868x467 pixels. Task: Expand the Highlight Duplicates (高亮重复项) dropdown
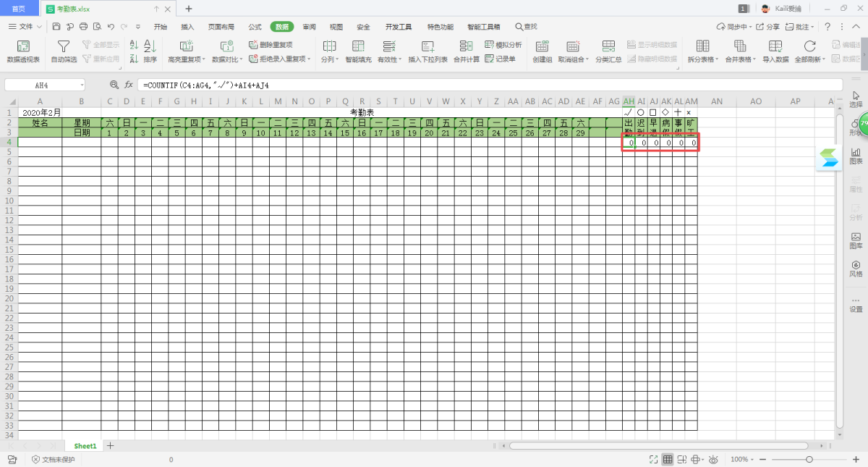coord(187,59)
